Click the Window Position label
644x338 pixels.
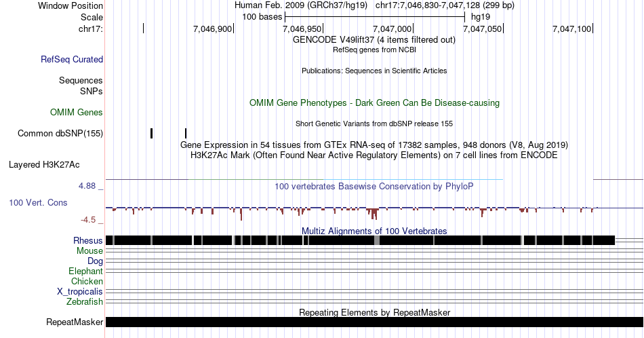point(71,5)
